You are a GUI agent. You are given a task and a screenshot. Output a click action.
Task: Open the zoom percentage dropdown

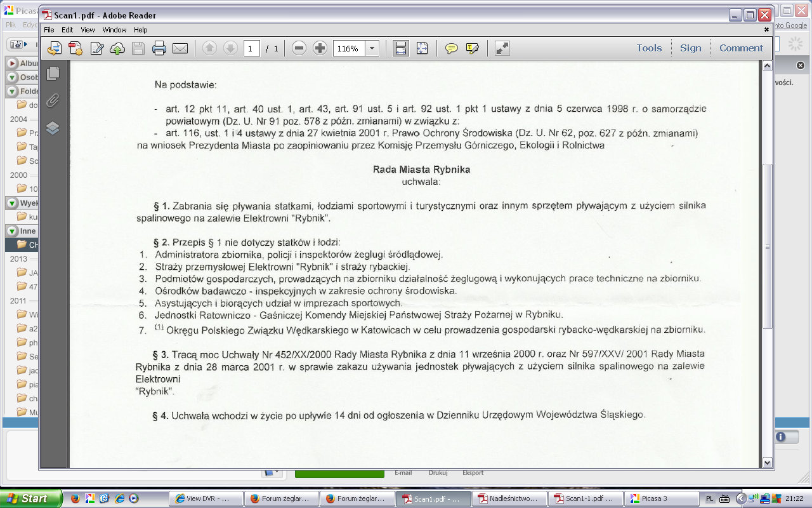372,48
